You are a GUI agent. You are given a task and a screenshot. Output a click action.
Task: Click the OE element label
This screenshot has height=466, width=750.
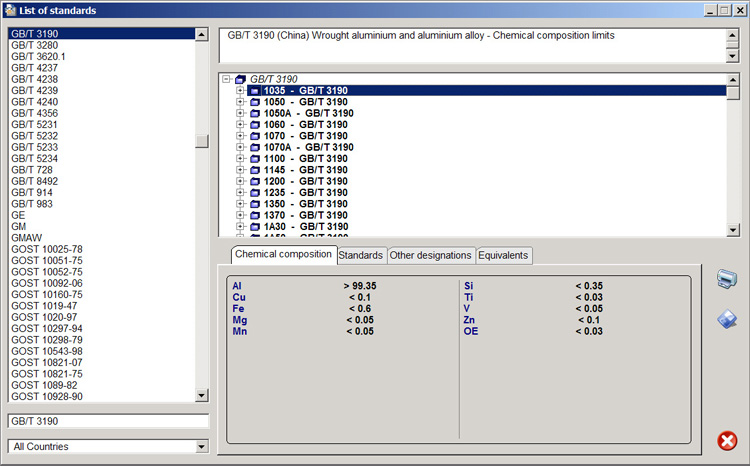(x=471, y=331)
